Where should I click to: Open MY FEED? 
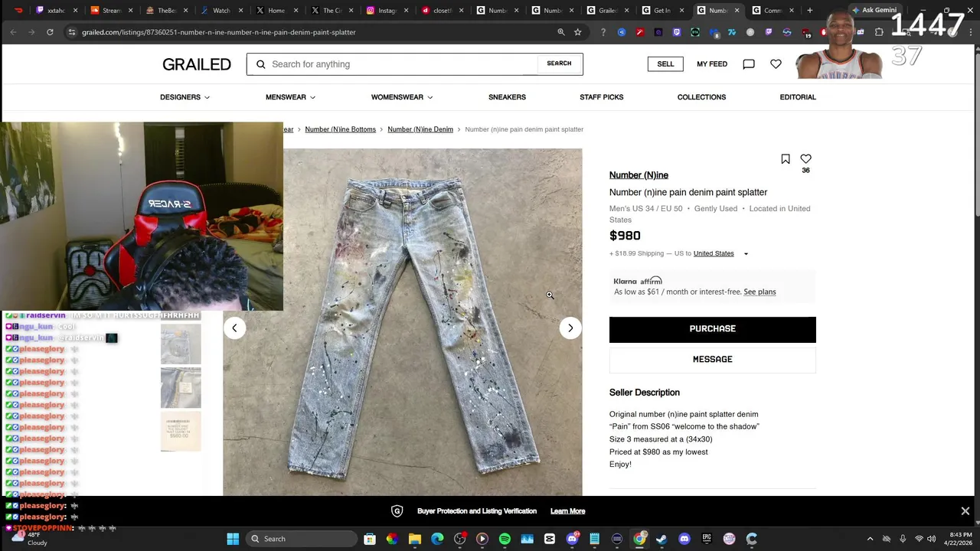(712, 64)
